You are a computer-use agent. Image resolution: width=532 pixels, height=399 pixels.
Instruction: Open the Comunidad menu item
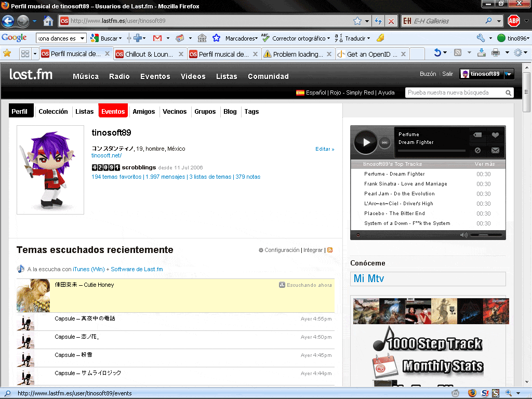(268, 76)
